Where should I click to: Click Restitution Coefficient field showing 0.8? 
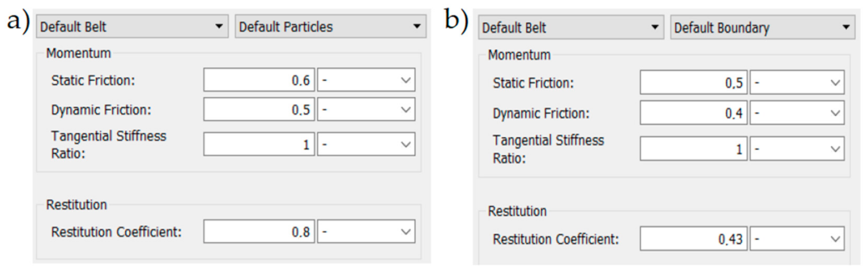click(259, 232)
